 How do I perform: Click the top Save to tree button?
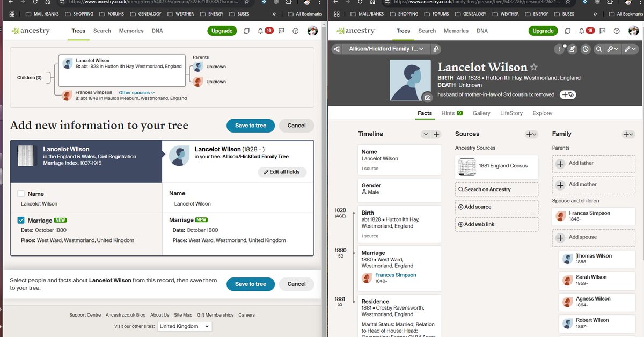point(251,126)
